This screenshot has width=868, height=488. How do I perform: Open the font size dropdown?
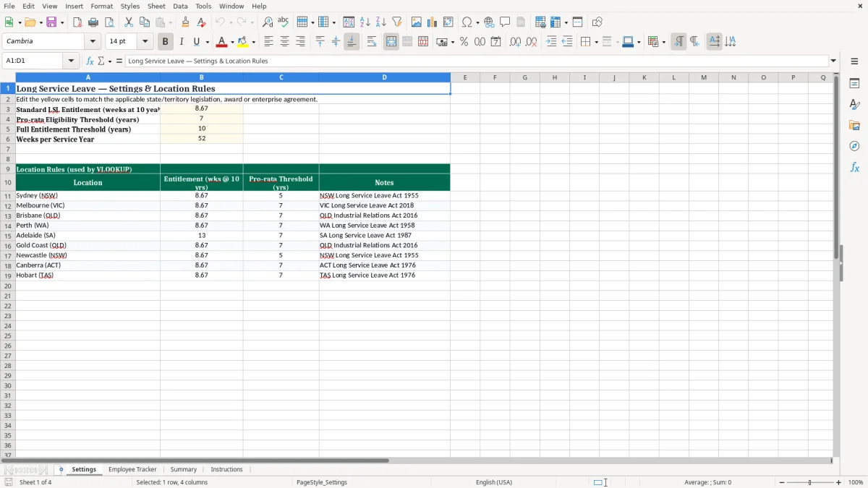(x=145, y=42)
